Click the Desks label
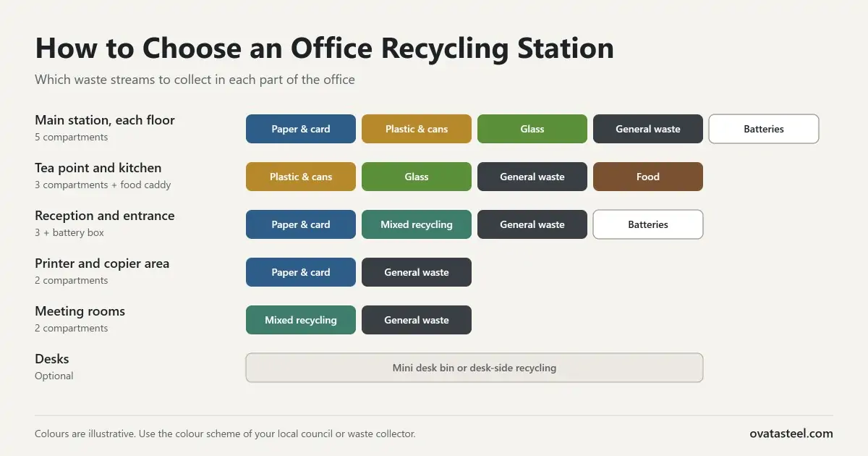 [52, 359]
